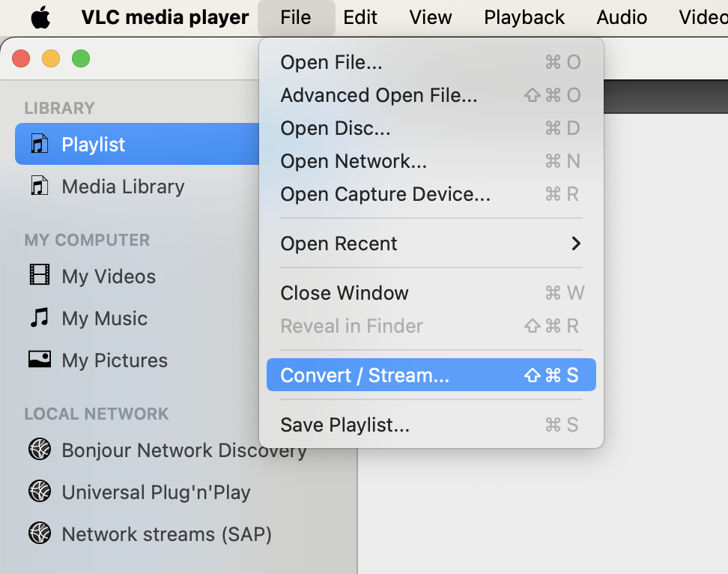
Task: Open the Audio menu
Action: pos(622,16)
